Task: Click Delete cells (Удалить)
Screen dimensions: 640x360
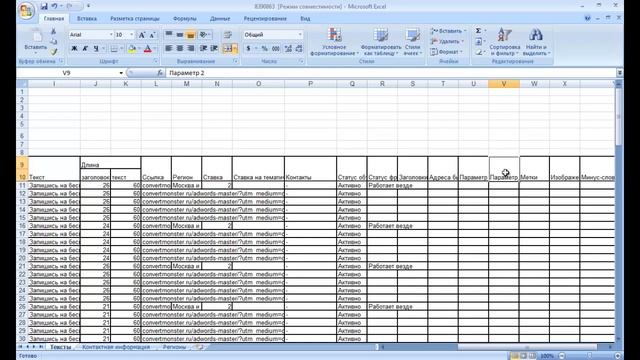Action: (x=447, y=42)
